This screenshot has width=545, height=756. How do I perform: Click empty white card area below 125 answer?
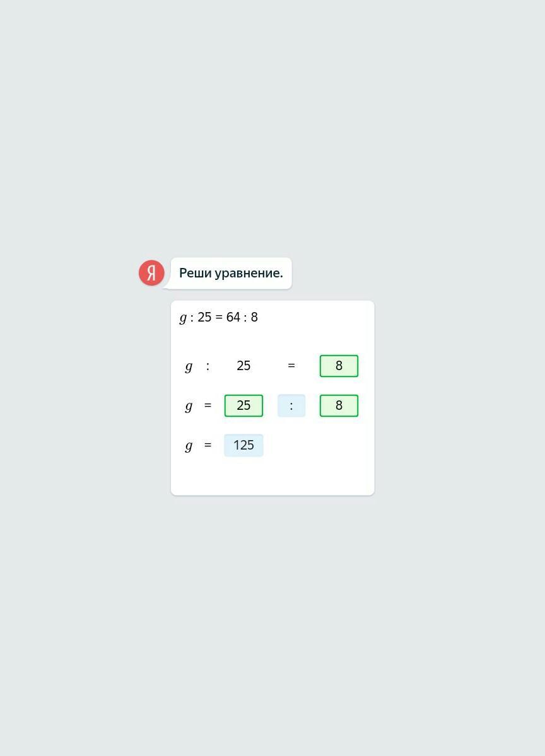[272, 476]
